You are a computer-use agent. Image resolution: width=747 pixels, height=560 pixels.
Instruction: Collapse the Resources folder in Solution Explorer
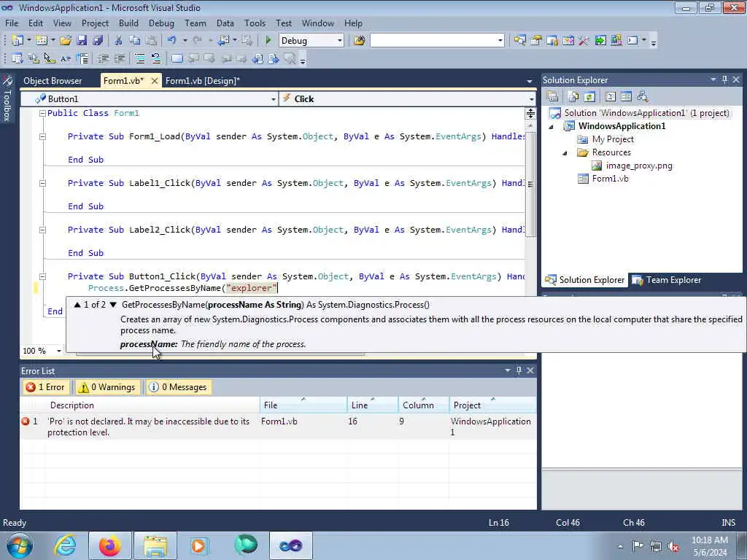point(565,153)
